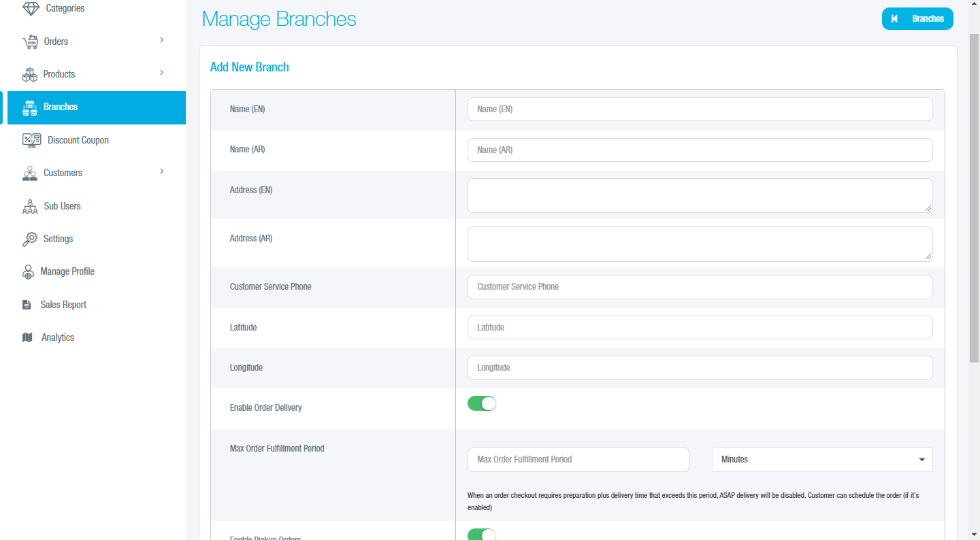980x540 pixels.
Task: Focus the Name (AR) input field
Action: coord(700,150)
